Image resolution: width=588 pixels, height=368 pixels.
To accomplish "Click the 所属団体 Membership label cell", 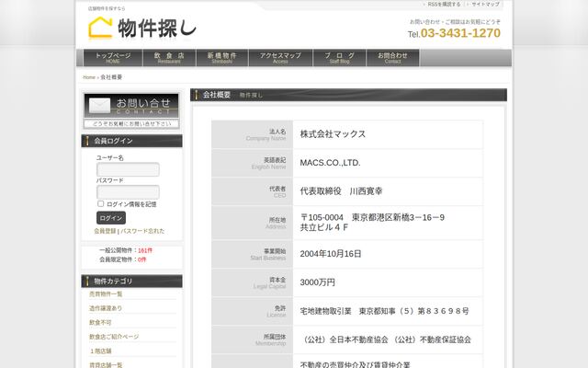I will pyautogui.click(x=252, y=339).
